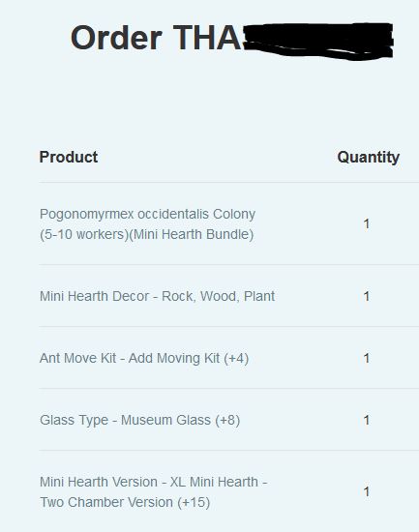Click the Ant Move Kit quantity value
This screenshot has width=419, height=532.
click(367, 358)
